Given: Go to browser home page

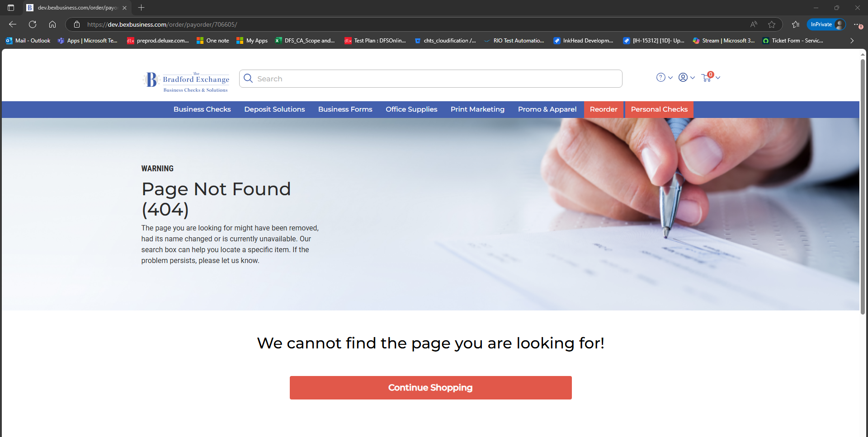Looking at the screenshot, I should [52, 24].
